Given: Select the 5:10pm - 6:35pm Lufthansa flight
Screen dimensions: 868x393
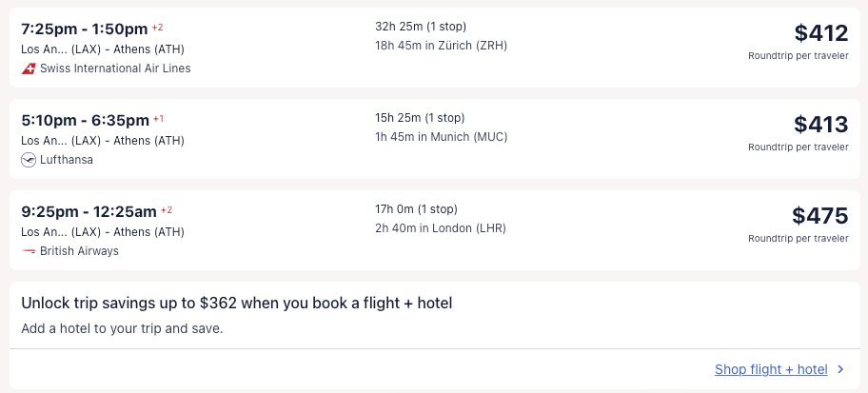Looking at the screenshot, I should (86, 120).
